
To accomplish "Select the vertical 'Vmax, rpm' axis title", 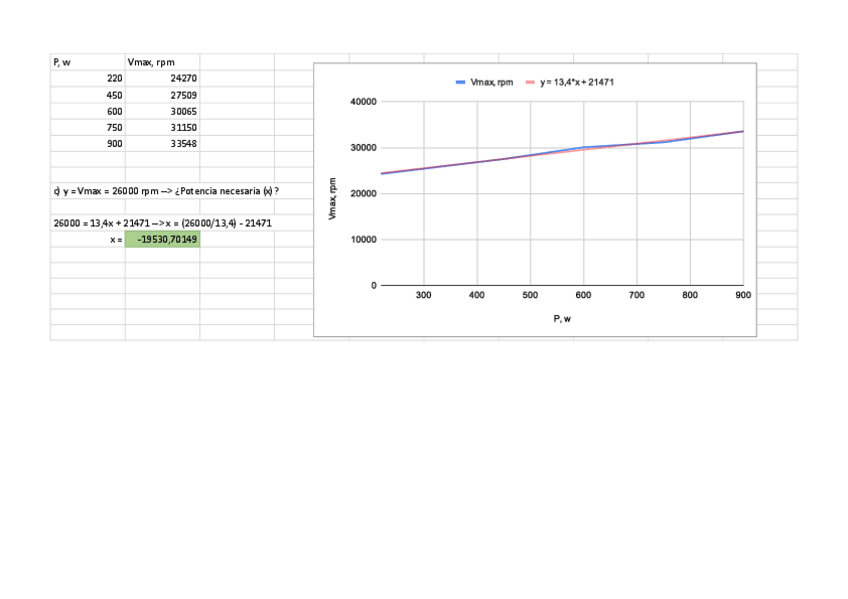I will click(x=332, y=199).
